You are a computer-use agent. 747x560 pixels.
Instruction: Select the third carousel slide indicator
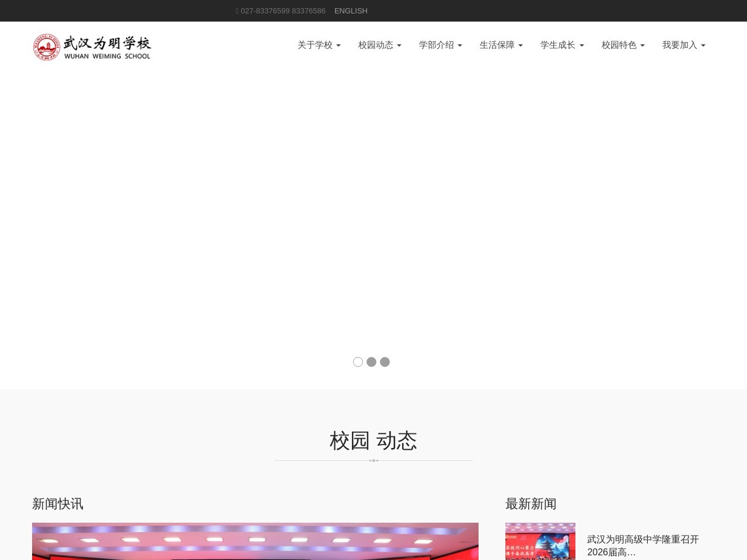(385, 362)
